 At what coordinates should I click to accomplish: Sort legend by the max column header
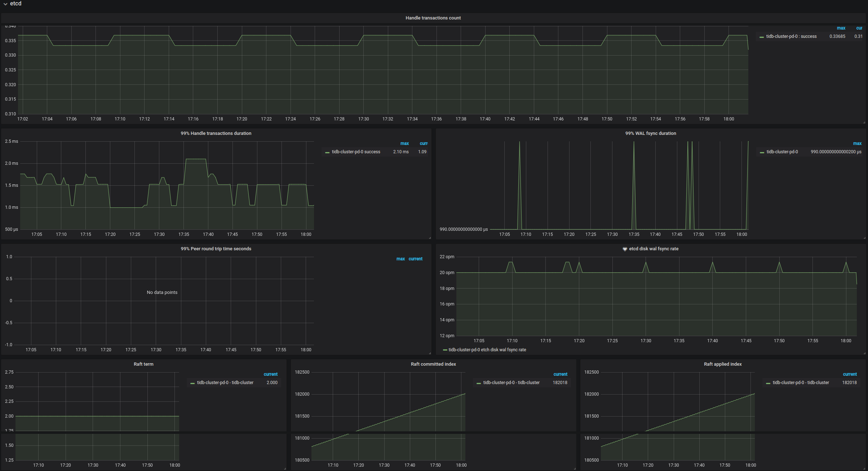coord(841,28)
